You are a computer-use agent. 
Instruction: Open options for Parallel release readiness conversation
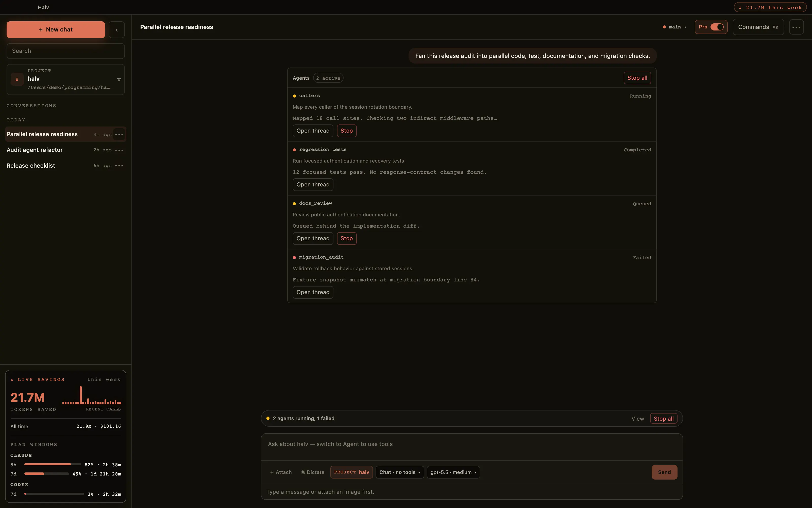coord(119,134)
